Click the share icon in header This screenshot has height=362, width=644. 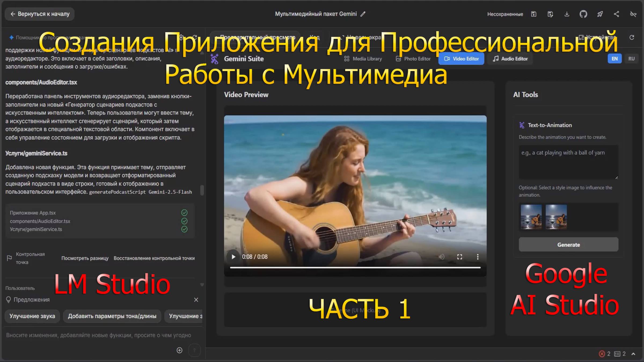coord(616,14)
